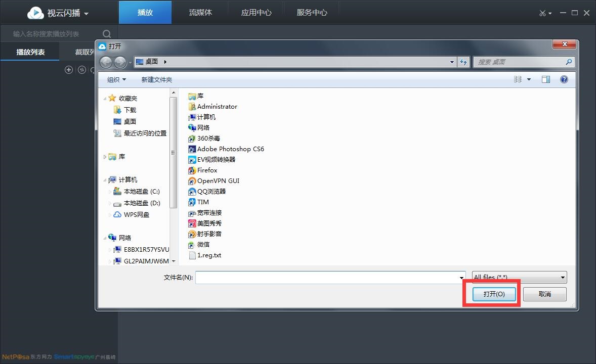Open the filename history dropdown arrow

tap(461, 278)
